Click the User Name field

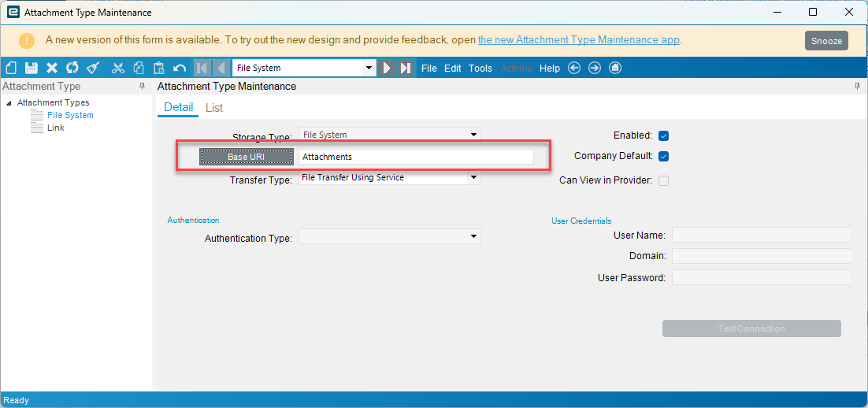(761, 235)
